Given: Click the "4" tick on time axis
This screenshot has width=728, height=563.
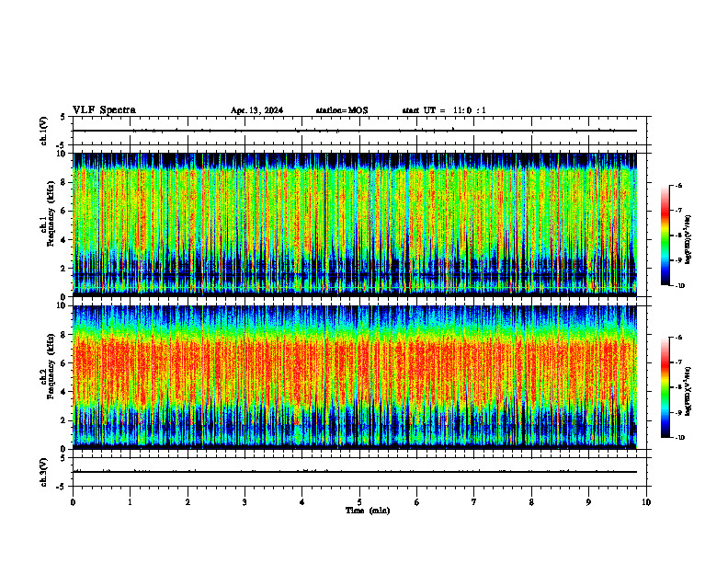Looking at the screenshot, I should pos(302,502).
